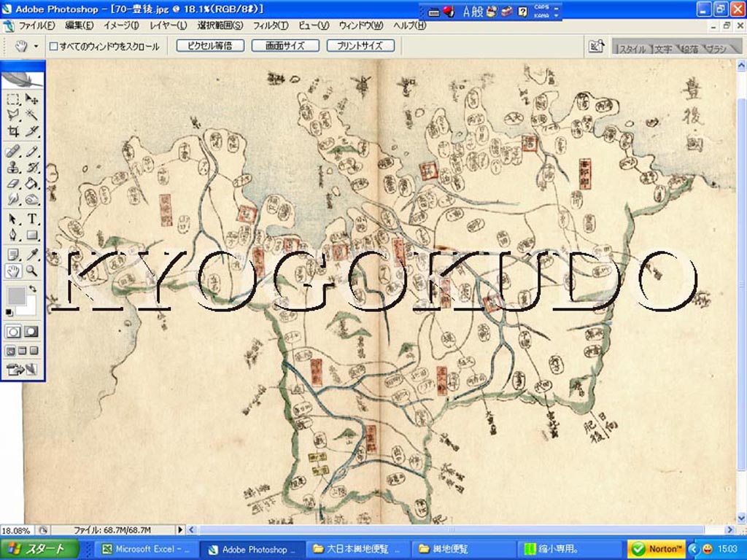The width and height of the screenshot is (747, 560).
Task: Click the プリントサイズ button
Action: (x=360, y=46)
